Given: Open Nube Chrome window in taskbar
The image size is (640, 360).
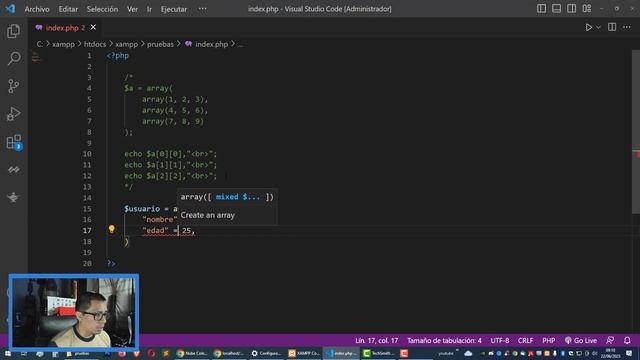Looking at the screenshot, I should (x=192, y=353).
